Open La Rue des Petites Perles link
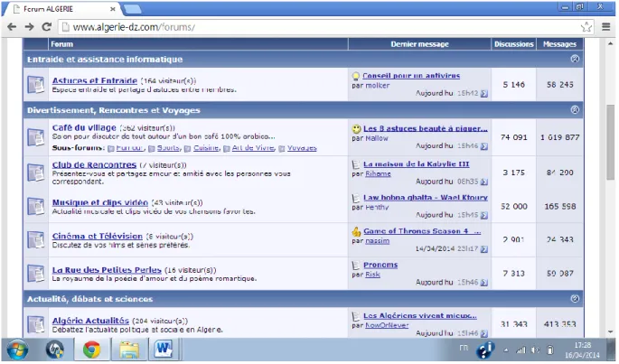619x364 pixels. [x=107, y=270]
